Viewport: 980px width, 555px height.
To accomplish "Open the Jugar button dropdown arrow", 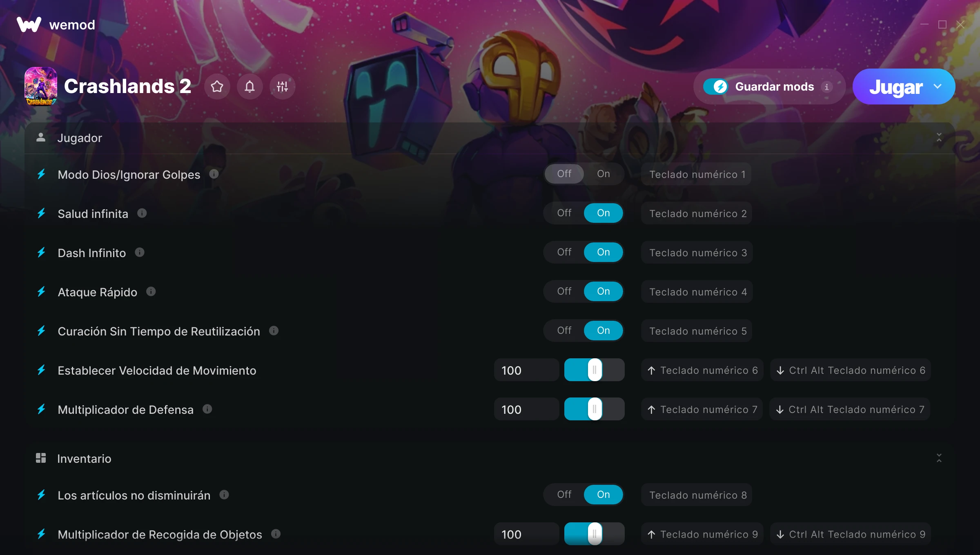I will coord(938,87).
